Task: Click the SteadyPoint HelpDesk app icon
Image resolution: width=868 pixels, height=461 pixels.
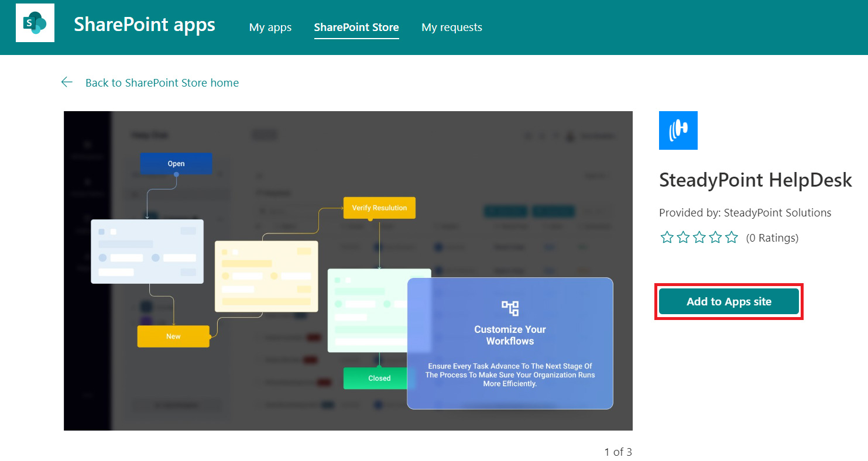Action: click(x=678, y=130)
